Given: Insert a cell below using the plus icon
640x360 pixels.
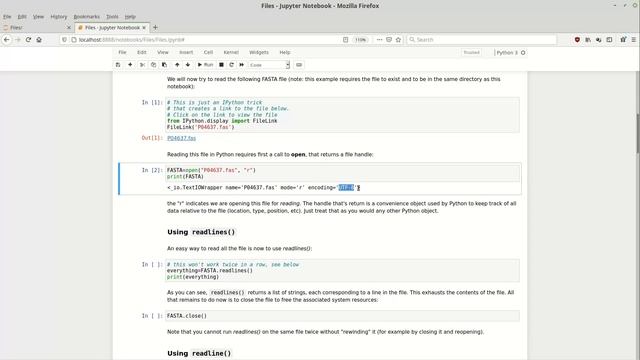Looking at the screenshot, I should [x=130, y=65].
